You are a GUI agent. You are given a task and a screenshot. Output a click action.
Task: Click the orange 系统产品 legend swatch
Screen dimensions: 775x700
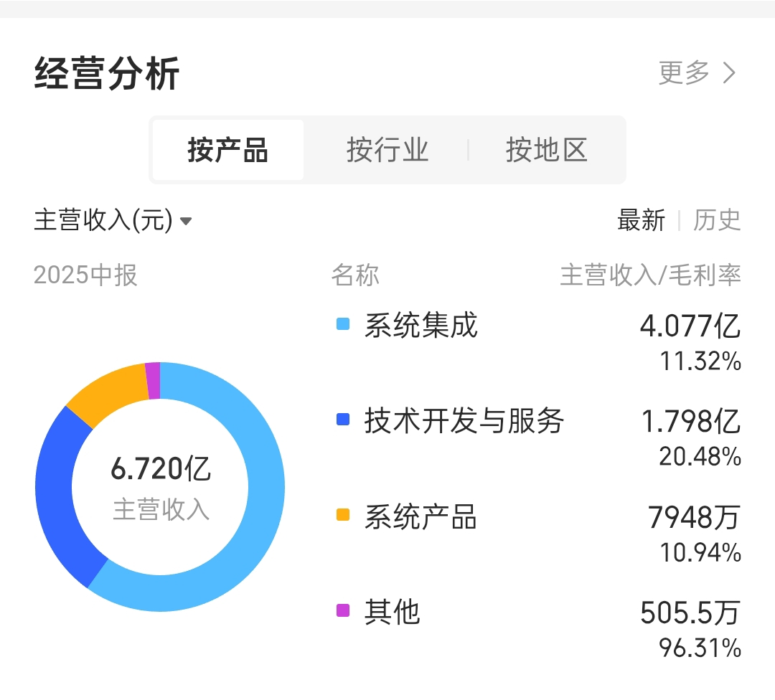(x=343, y=515)
